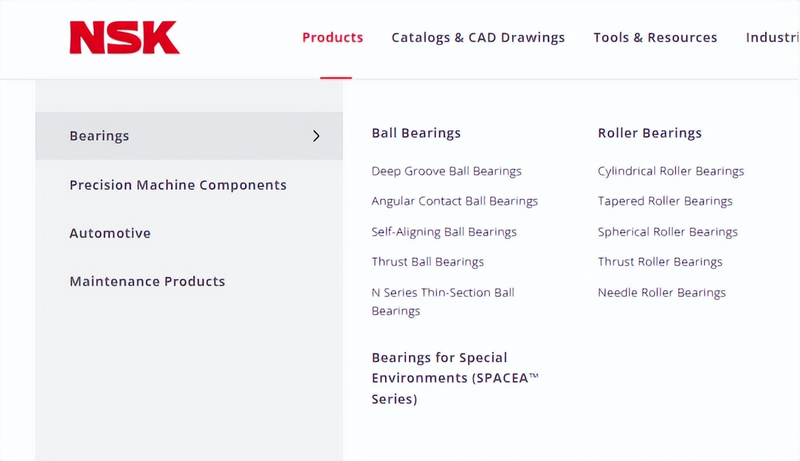Open Needle Roller Bearings link

coord(661,293)
